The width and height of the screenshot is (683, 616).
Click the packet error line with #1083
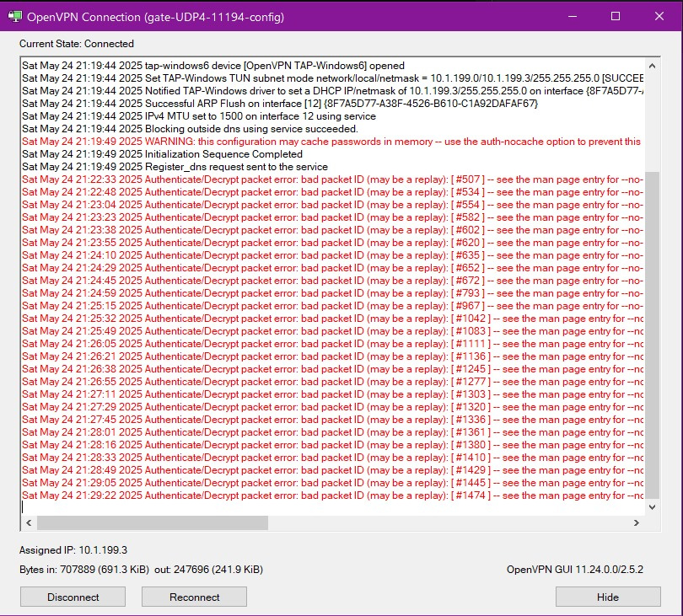(332, 331)
